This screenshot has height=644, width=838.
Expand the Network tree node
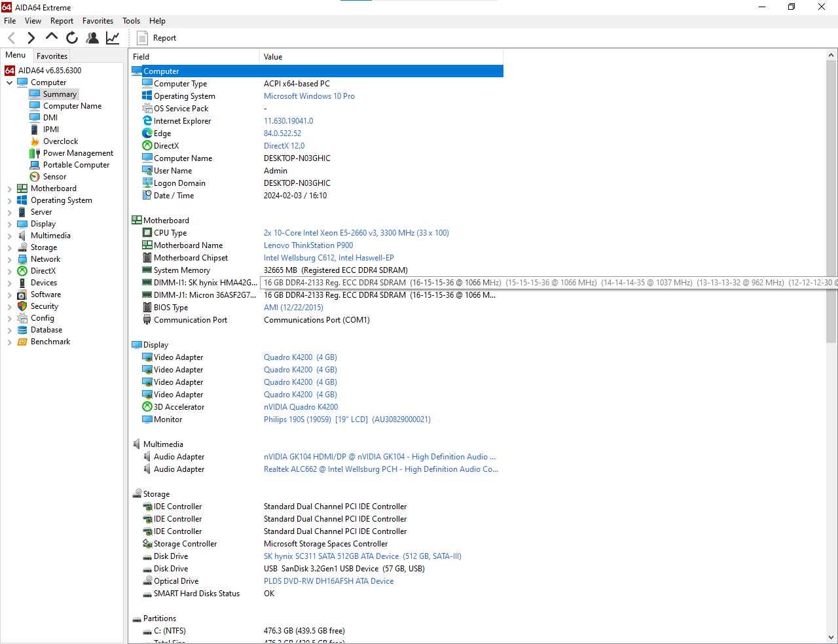(9, 259)
